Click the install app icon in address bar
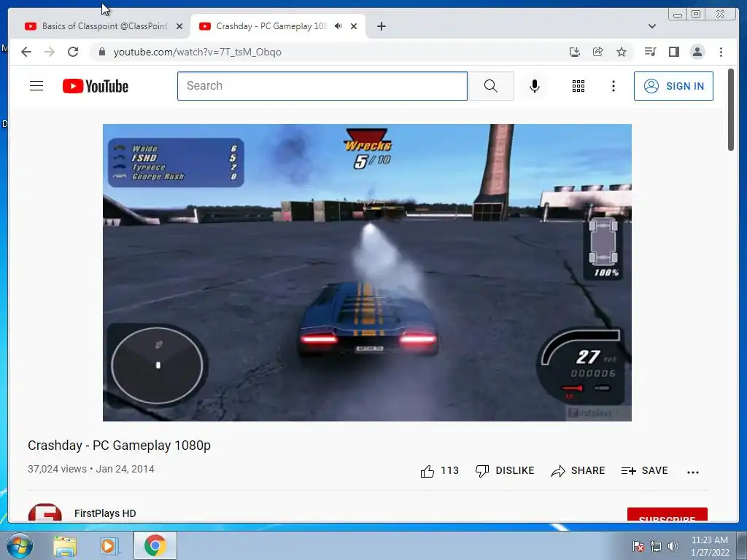Screen dimensions: 747x560 coord(575,52)
